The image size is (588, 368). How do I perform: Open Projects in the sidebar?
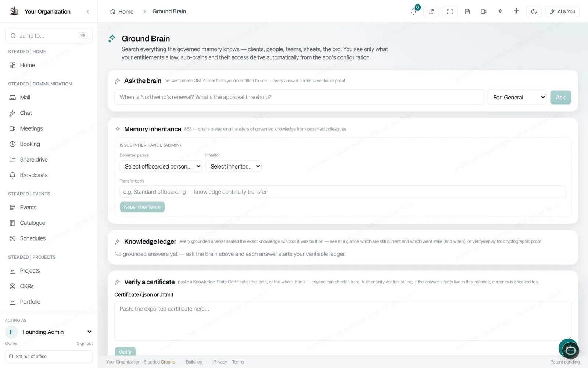(x=49, y=271)
